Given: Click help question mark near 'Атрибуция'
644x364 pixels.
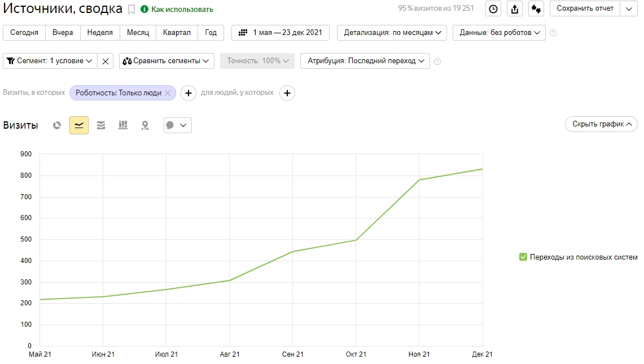Looking at the screenshot, I should click(x=437, y=62).
